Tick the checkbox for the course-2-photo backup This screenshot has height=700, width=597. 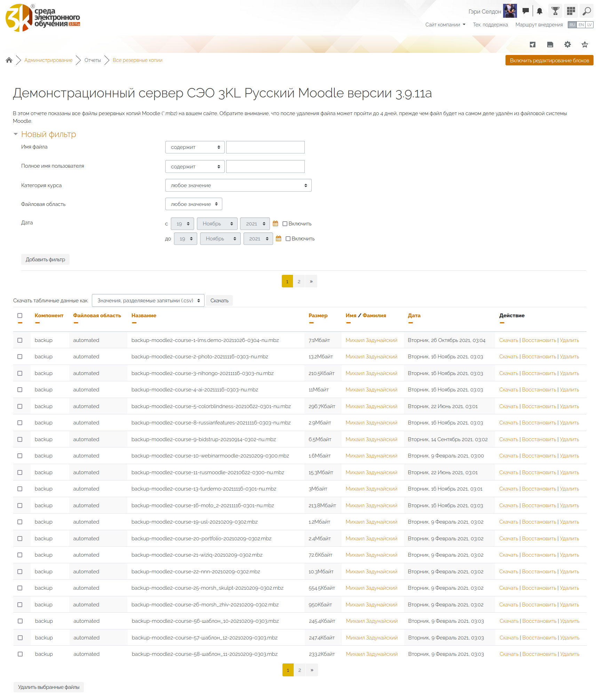pyautogui.click(x=20, y=357)
